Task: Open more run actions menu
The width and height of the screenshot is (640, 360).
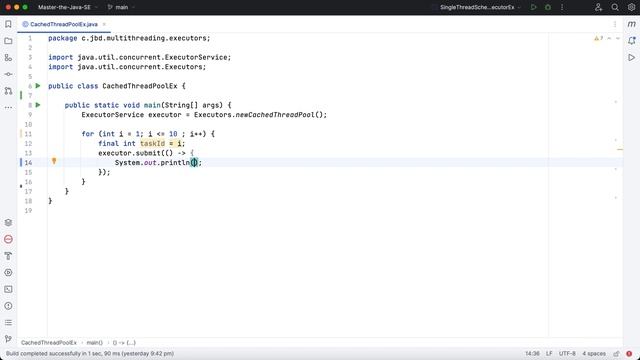Action: coord(562,7)
